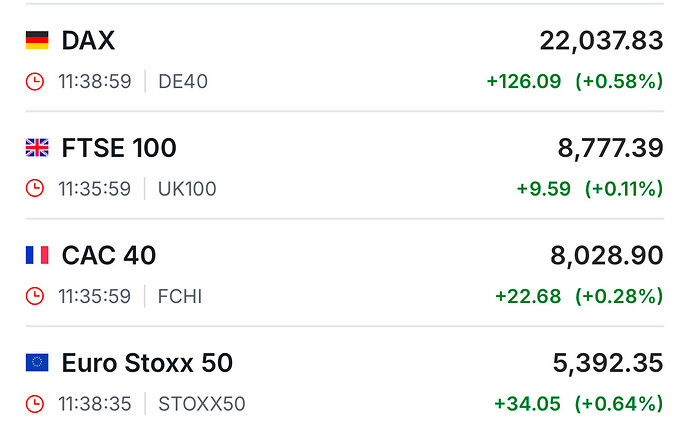The height and width of the screenshot is (430, 690).
Task: Click the UK flag icon
Action: point(37,148)
